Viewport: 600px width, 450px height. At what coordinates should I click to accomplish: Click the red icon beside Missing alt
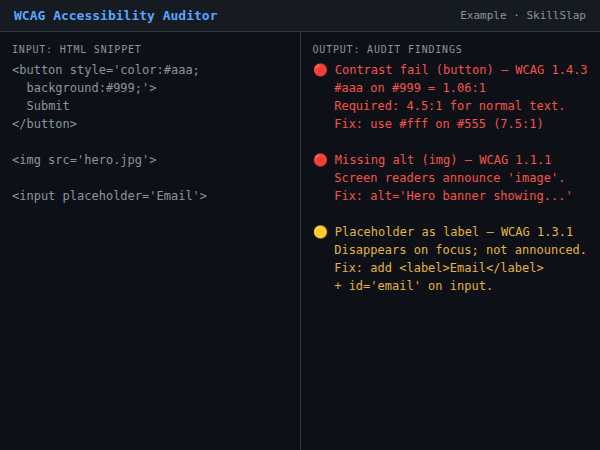[320, 160]
